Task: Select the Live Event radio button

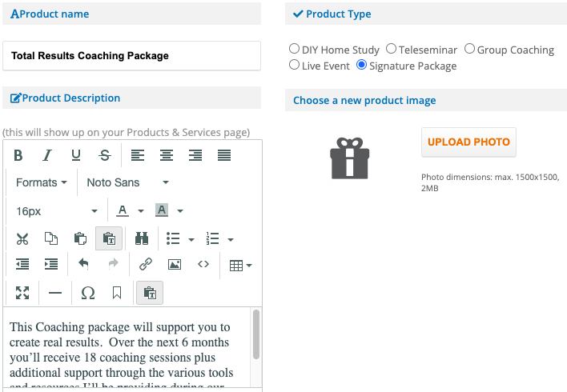Action: 295,66
